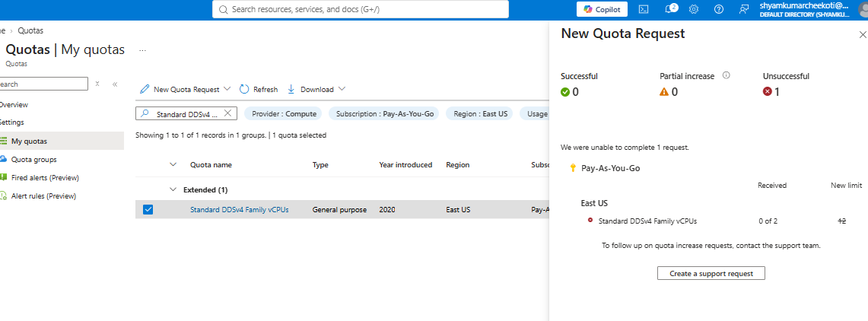This screenshot has height=321, width=868.
Task: Click the red status dot by Standard DDSv4
Action: tap(590, 221)
